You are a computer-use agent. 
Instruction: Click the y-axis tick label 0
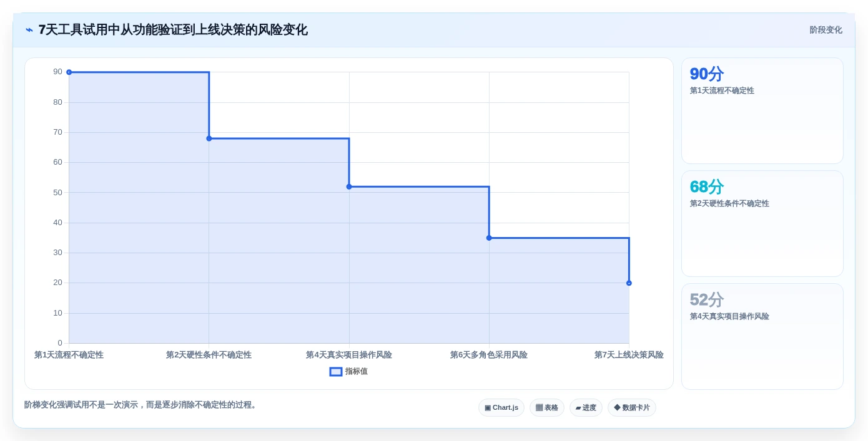[x=60, y=343]
